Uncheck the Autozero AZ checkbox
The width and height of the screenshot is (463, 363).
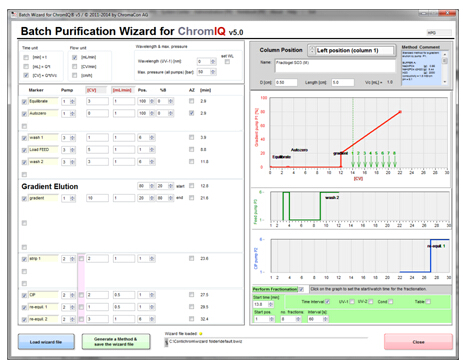click(191, 113)
